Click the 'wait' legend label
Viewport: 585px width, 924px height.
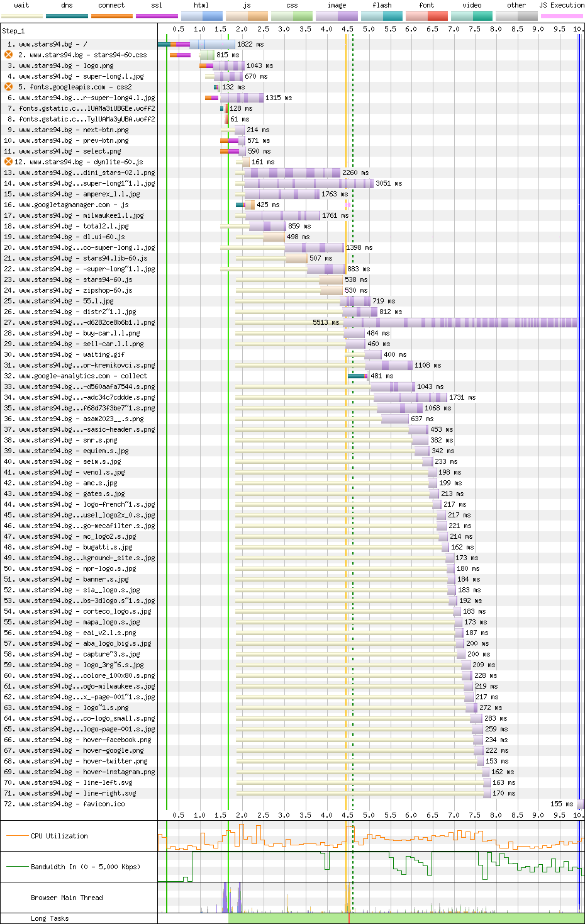point(21,5)
